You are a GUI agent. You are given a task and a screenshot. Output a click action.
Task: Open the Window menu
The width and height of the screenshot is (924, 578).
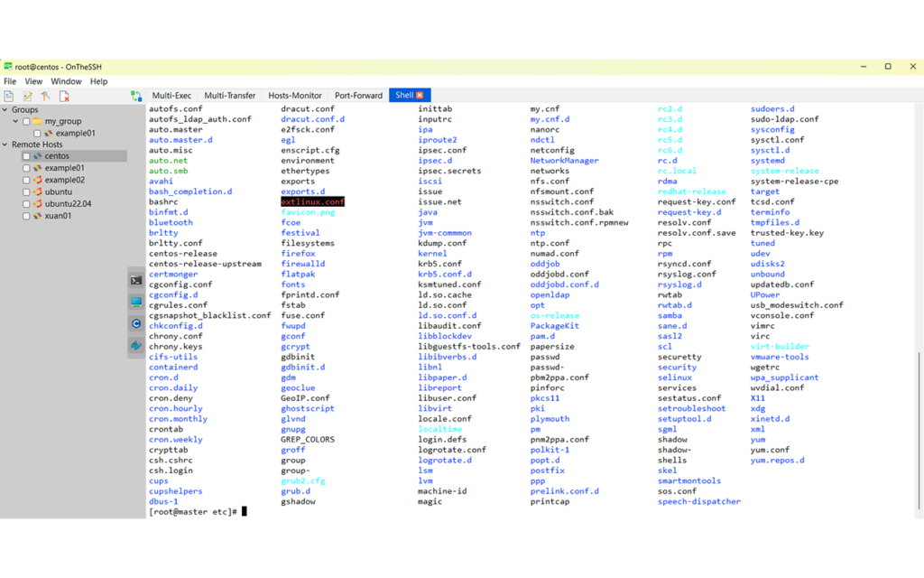click(x=66, y=81)
